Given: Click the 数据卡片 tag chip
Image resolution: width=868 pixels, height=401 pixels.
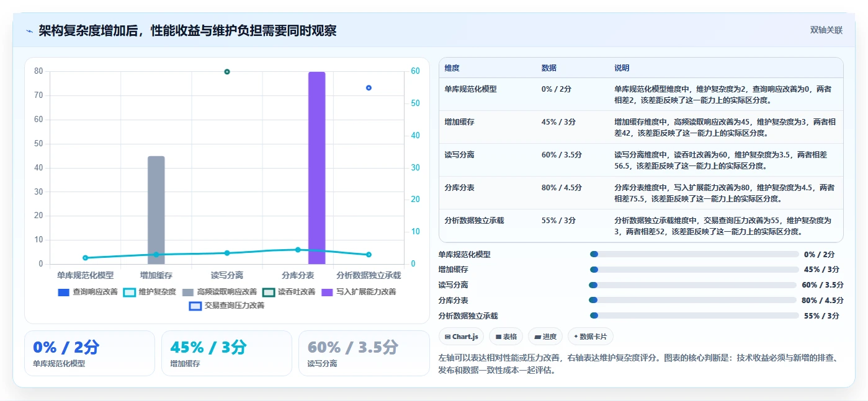Looking at the screenshot, I should coord(591,337).
